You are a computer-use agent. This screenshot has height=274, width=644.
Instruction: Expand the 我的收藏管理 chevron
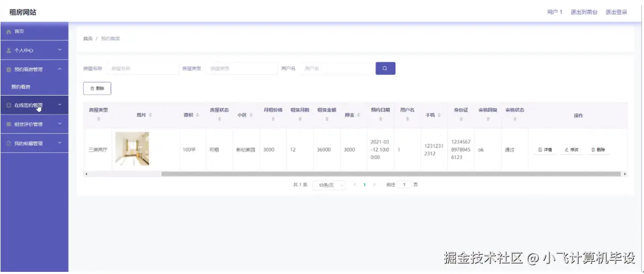tap(60, 143)
